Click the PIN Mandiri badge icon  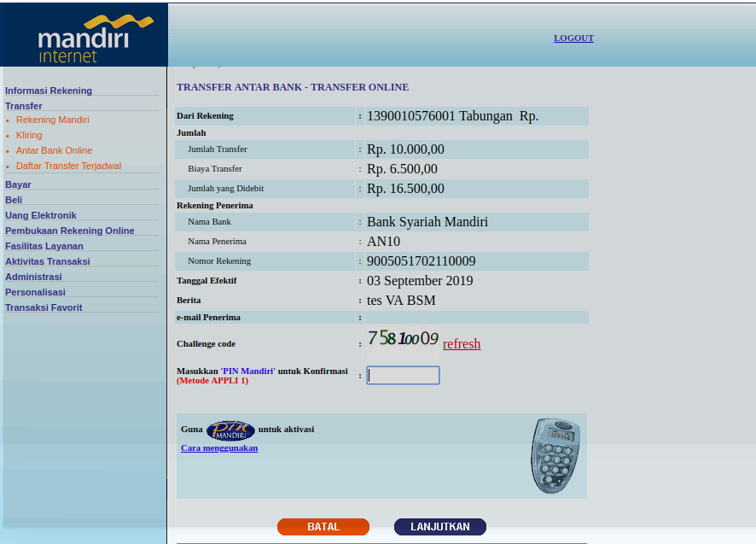coord(230,430)
